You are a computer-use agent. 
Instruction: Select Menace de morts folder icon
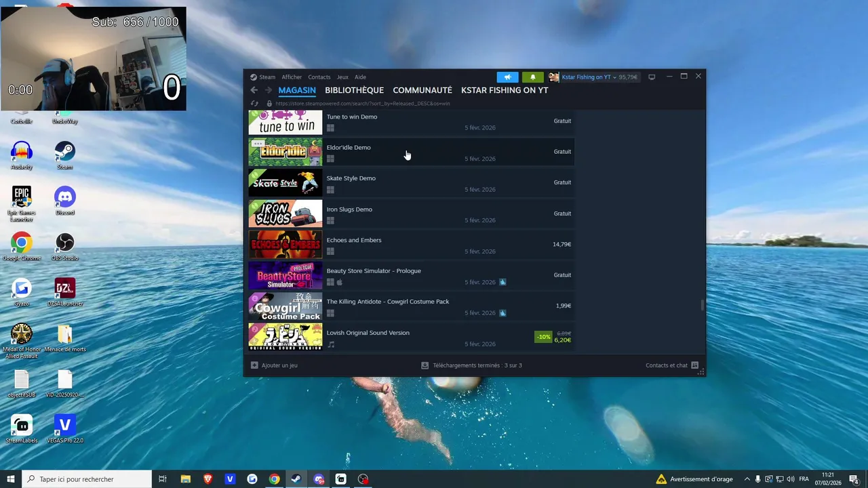pos(65,338)
